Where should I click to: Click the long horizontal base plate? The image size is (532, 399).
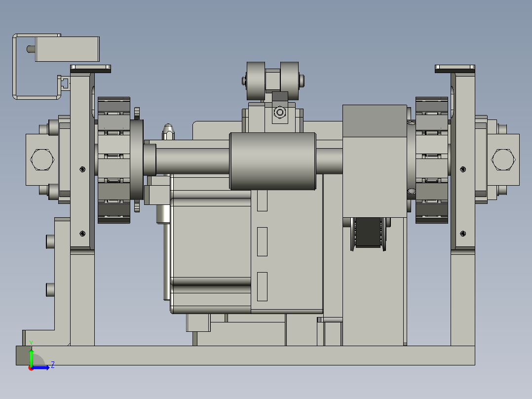tap(245, 356)
